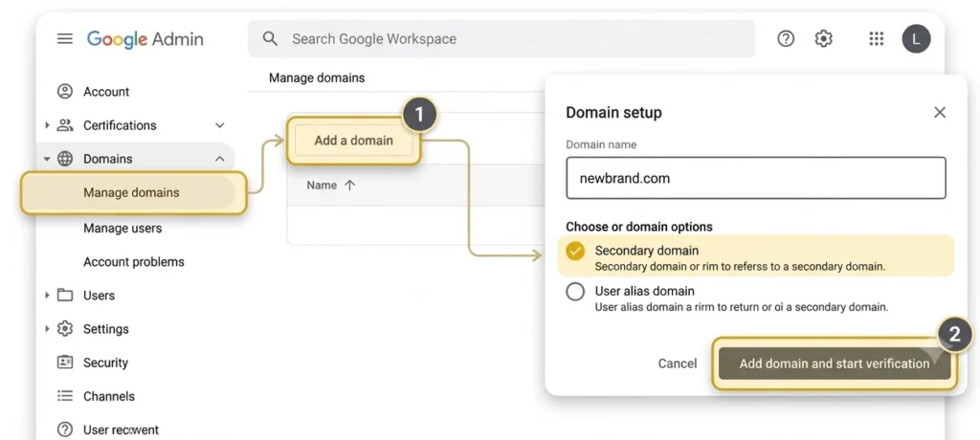This screenshot has width=980, height=440.
Task: Sort by Name column arrow
Action: click(x=350, y=185)
